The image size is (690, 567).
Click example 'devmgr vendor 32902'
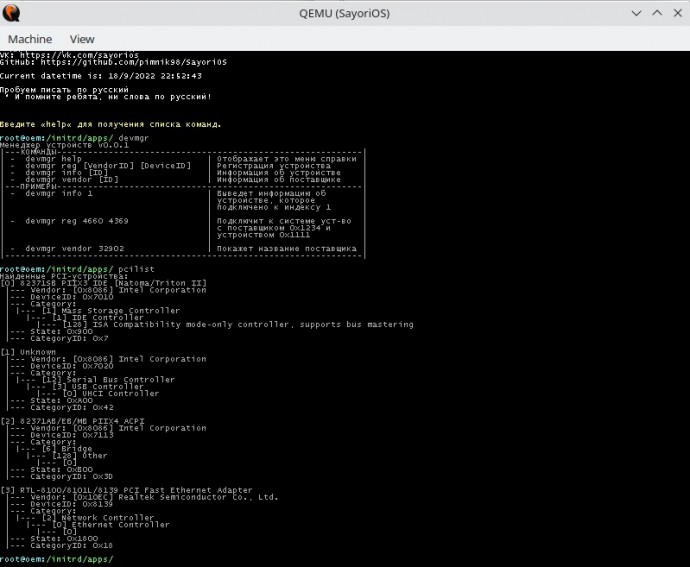tap(74, 248)
